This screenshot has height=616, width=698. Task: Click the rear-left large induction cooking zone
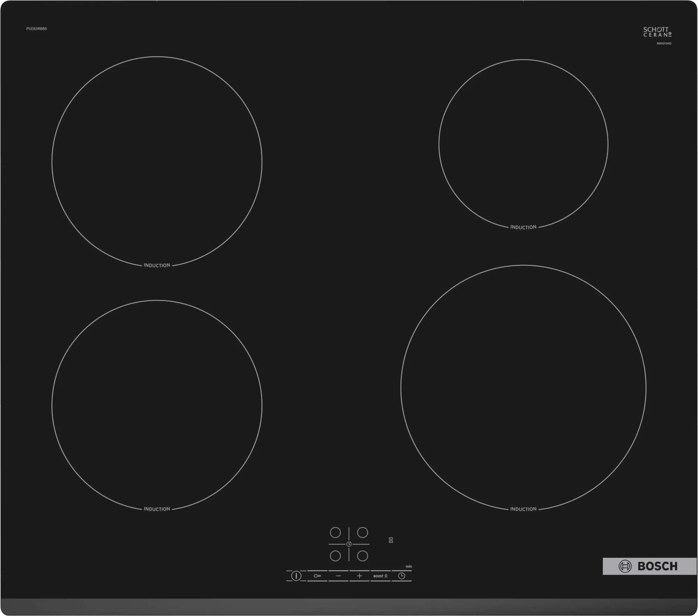click(x=157, y=161)
